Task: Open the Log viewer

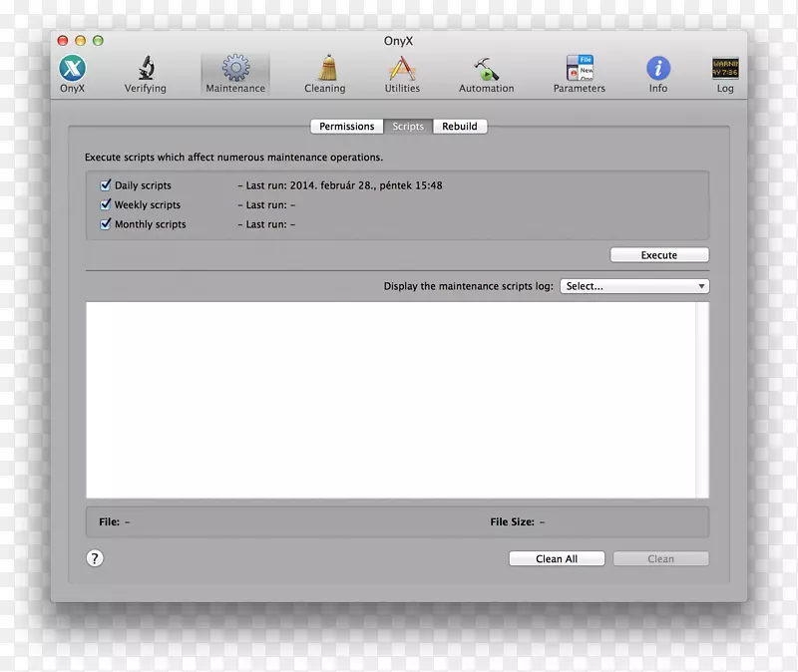Action: coord(725,74)
